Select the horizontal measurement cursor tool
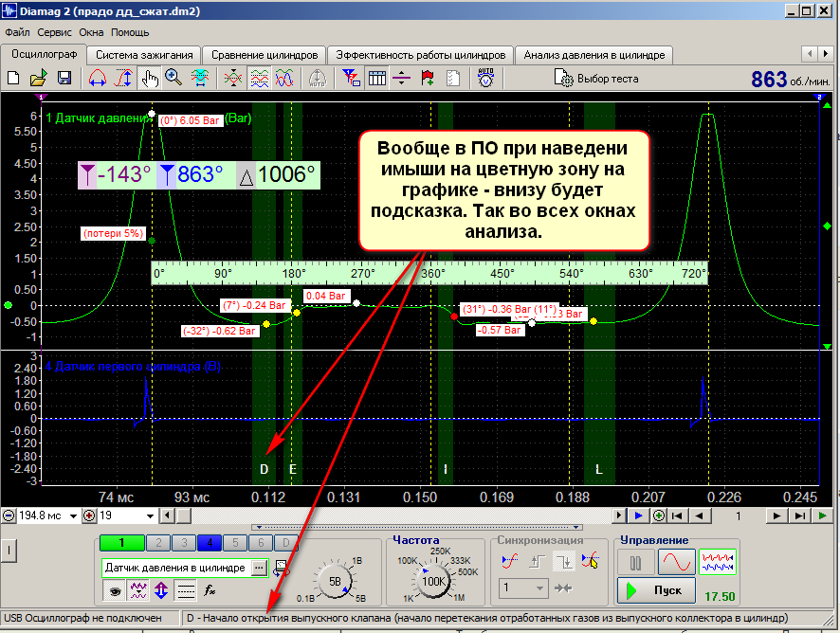 click(x=98, y=79)
